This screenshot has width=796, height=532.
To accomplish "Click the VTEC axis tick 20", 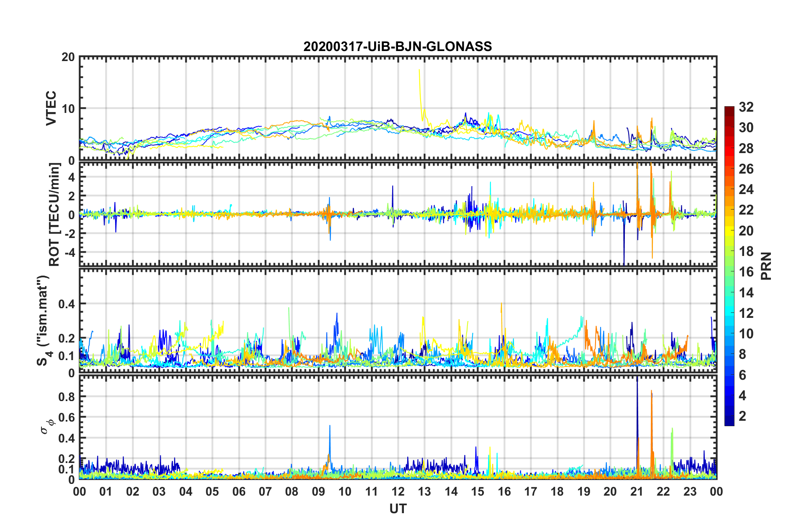I will coord(68,57).
